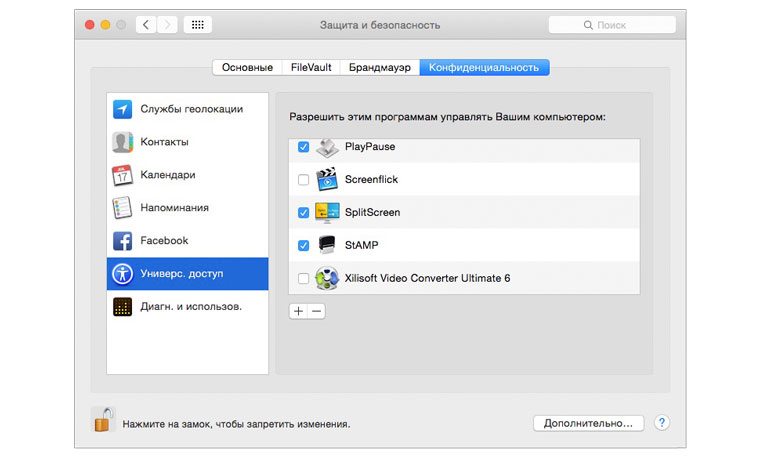This screenshot has width=760, height=460.
Task: Open the FileVault tab
Action: [311, 68]
